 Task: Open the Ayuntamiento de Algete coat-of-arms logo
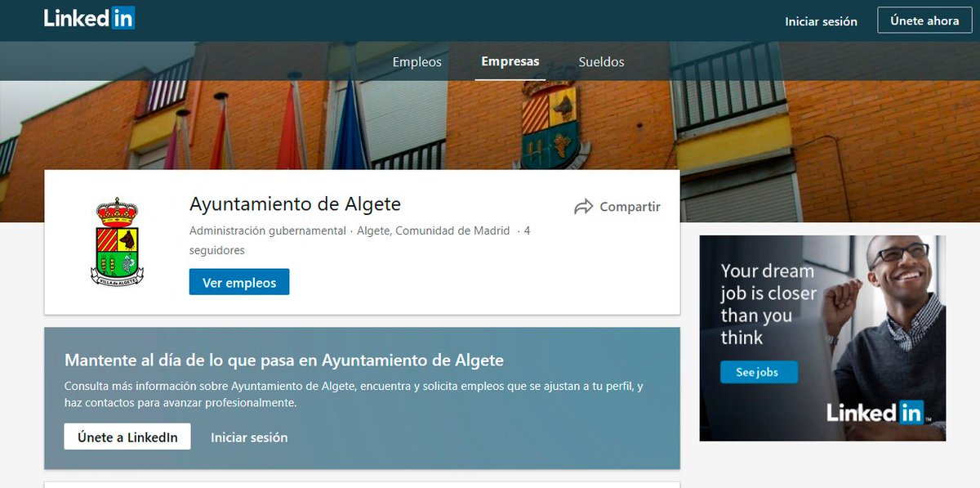pos(117,241)
